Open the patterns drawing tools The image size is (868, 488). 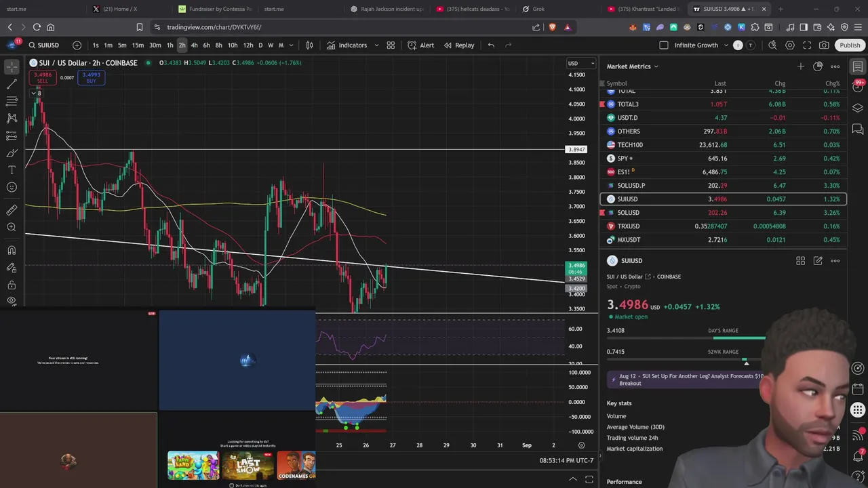pyautogui.click(x=12, y=118)
